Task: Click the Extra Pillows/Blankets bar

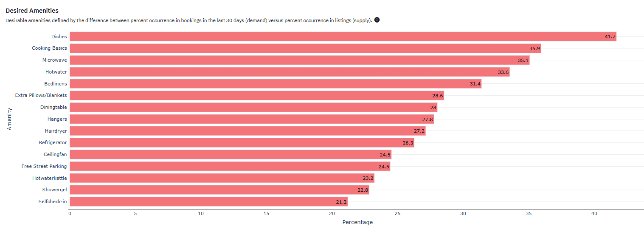Action: (257, 96)
